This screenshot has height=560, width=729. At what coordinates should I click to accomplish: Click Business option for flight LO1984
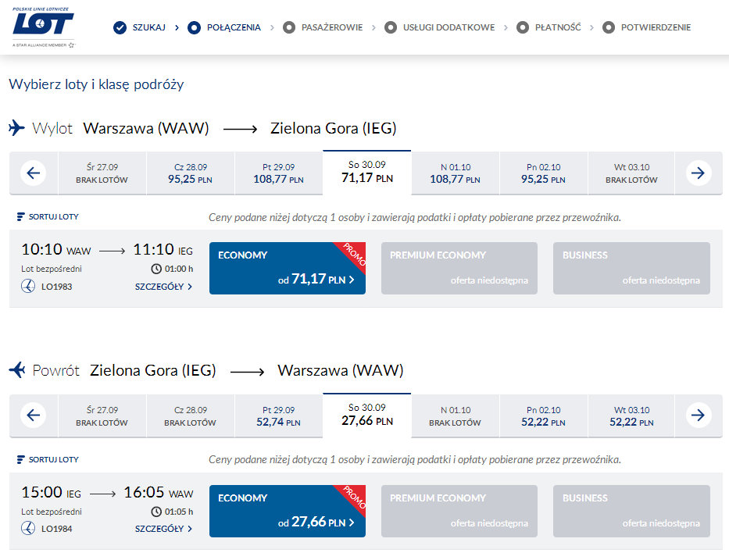(x=631, y=512)
